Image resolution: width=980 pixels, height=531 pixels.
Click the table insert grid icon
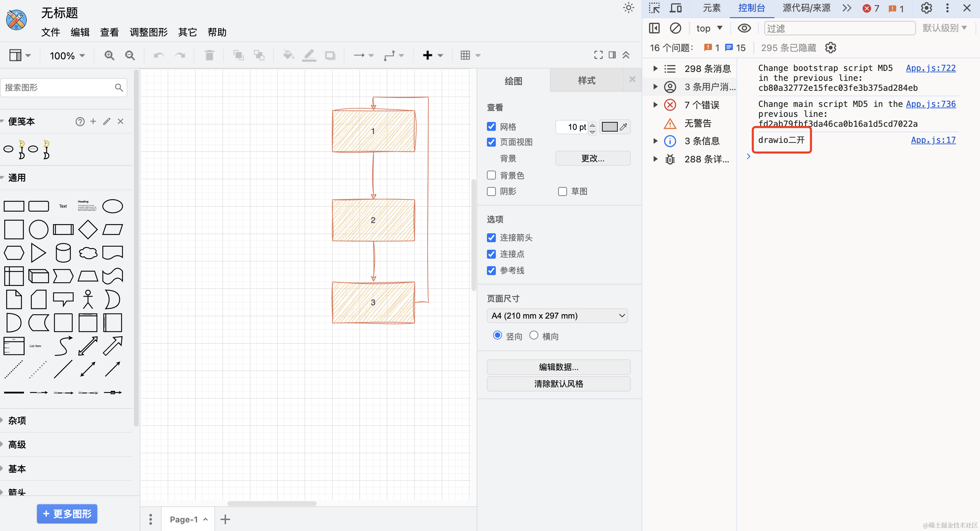pos(465,55)
